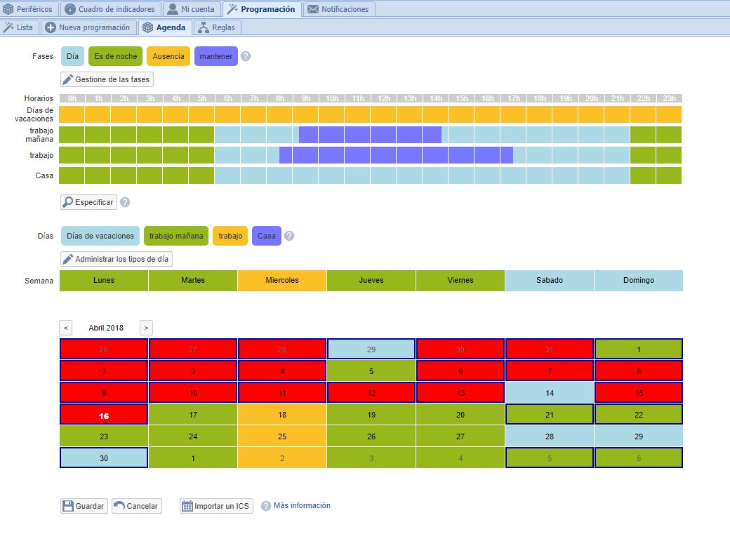Image resolution: width=730 pixels, height=560 pixels.
Task: Click the 0h slot in Días de vacaciones row
Action: coord(72,114)
